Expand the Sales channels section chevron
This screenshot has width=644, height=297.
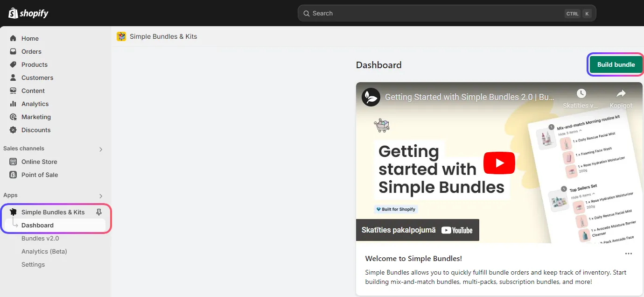pyautogui.click(x=101, y=149)
